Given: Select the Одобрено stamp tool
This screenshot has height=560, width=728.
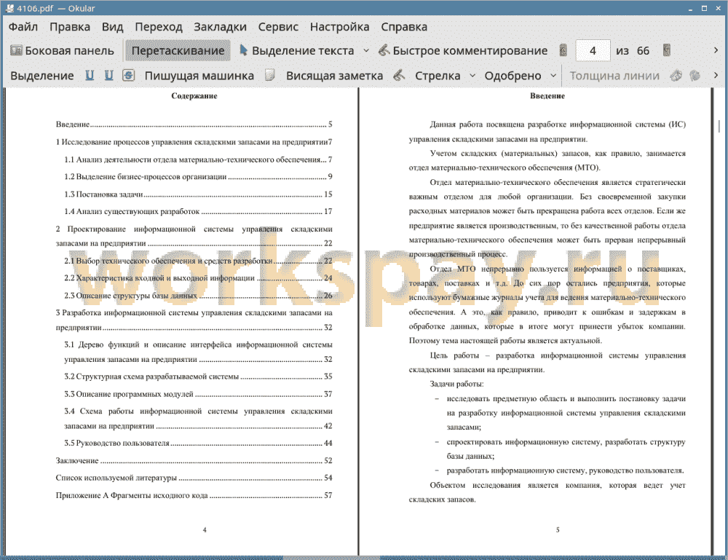Looking at the screenshot, I should pos(513,76).
